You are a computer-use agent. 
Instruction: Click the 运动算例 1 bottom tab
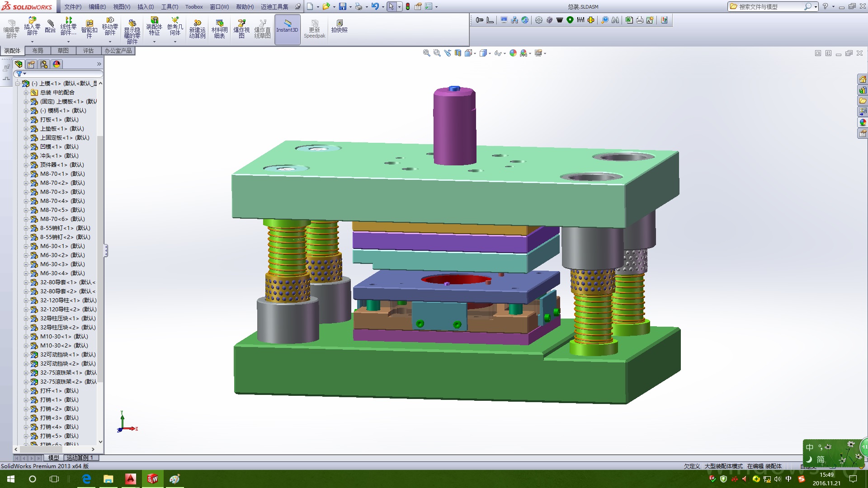coord(80,458)
